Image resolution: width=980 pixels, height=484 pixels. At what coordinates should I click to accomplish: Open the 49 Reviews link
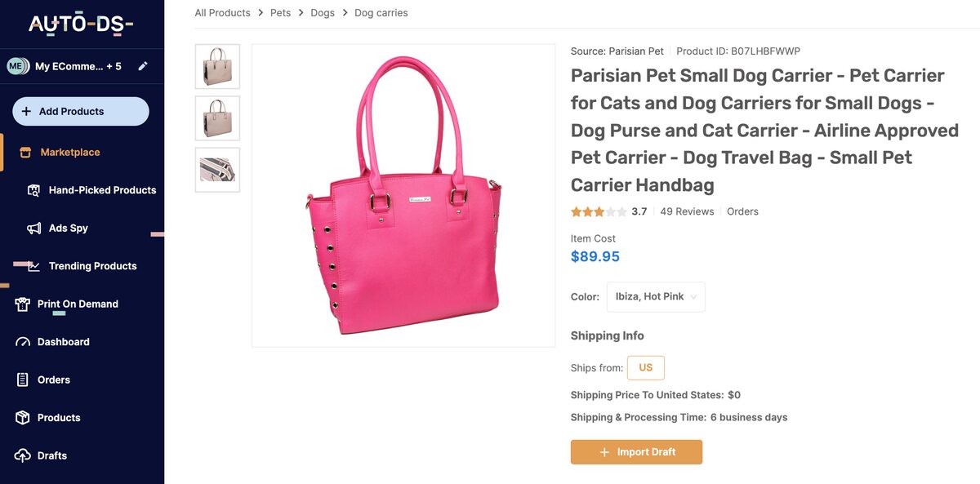click(x=687, y=211)
